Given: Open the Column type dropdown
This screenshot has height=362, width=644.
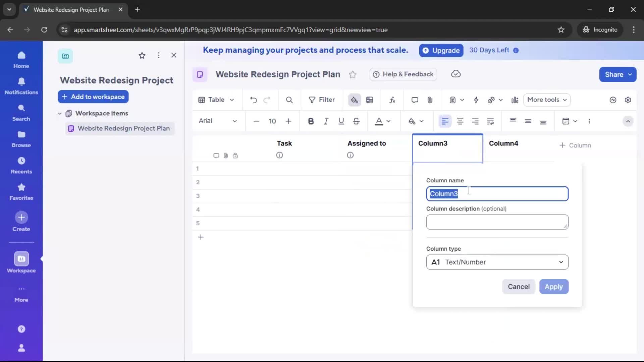Looking at the screenshot, I should [497, 262].
